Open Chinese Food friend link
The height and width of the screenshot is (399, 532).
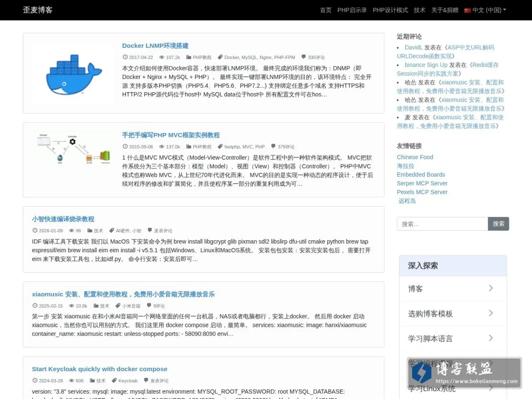click(x=415, y=157)
